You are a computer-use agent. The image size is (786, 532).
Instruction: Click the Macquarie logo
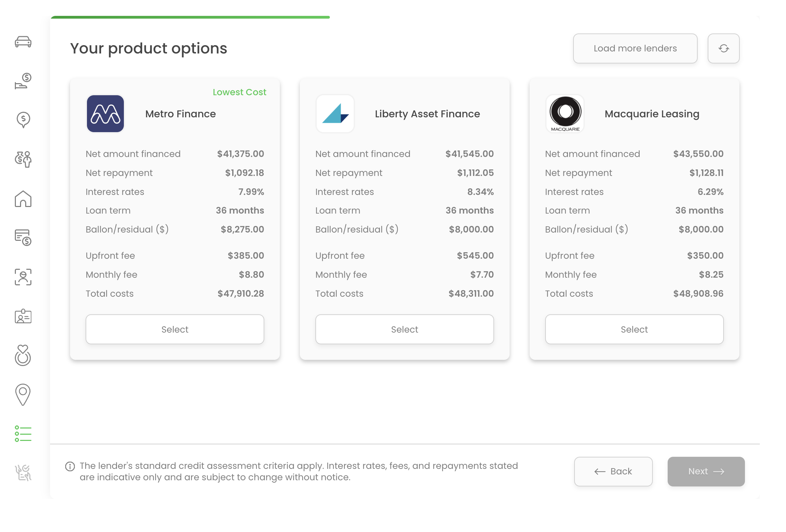coord(565,114)
